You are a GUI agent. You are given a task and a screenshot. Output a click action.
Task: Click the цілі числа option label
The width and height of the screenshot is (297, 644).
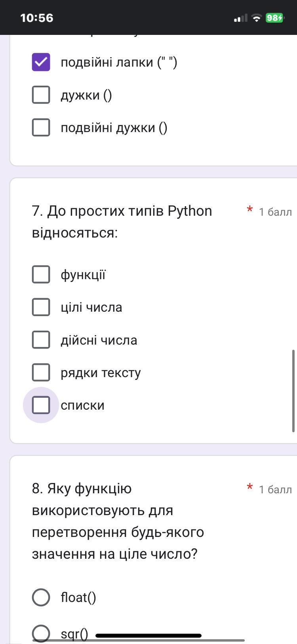pos(91,307)
